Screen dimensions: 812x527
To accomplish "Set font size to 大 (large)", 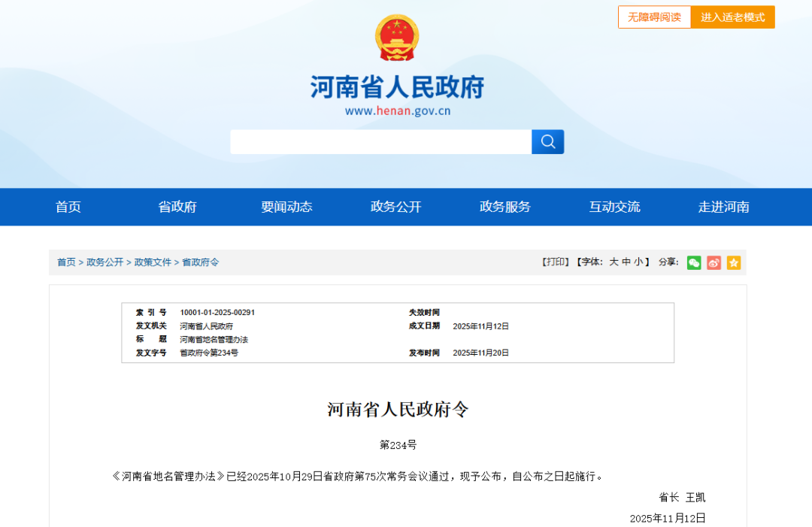I will (614, 262).
